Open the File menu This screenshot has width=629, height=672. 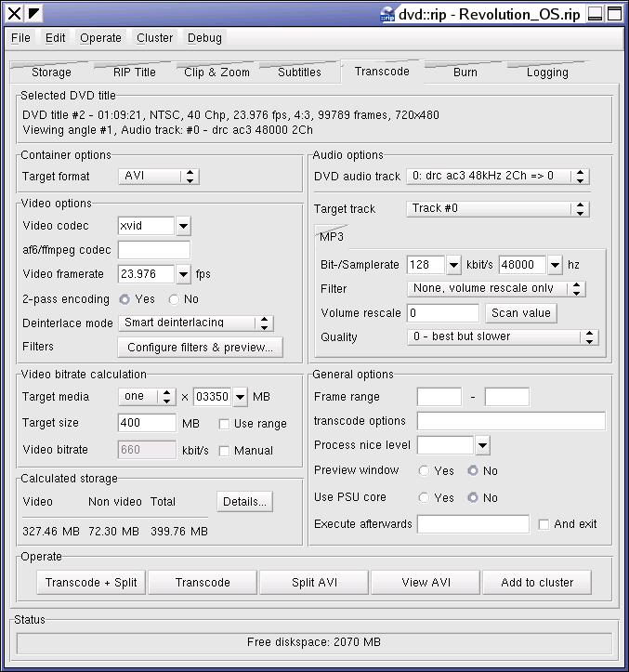(20, 38)
